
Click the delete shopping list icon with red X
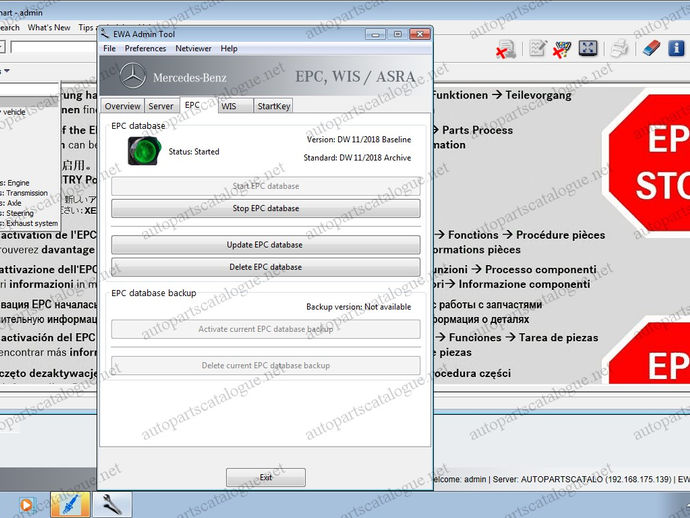tap(506, 49)
